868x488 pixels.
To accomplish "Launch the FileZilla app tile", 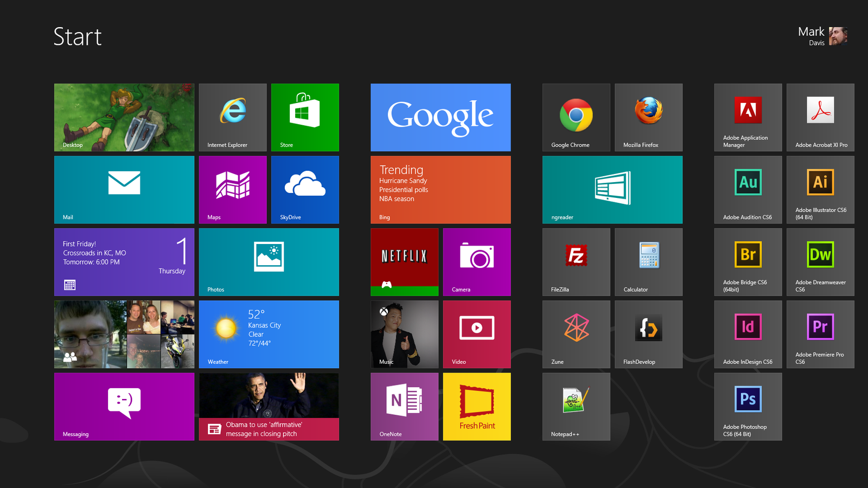I will tap(576, 262).
